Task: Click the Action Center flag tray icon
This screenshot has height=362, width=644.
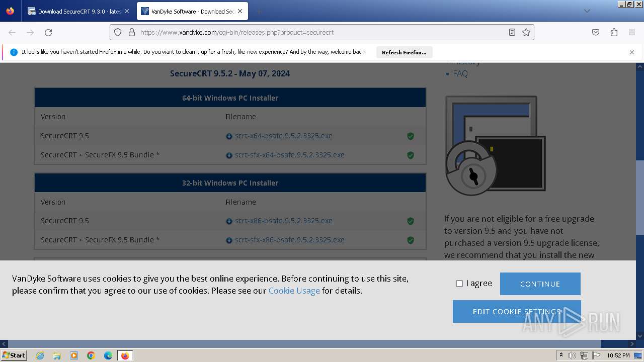Action: click(596, 355)
